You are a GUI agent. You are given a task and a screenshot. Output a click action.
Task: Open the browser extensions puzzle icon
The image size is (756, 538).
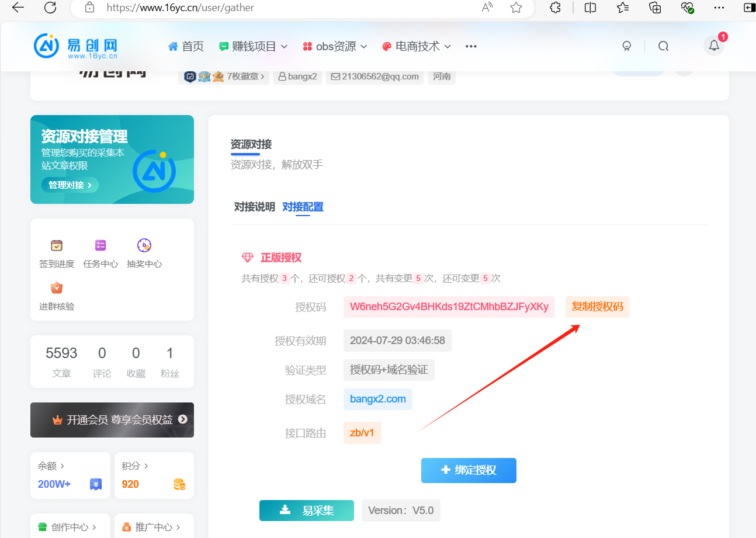tap(556, 8)
